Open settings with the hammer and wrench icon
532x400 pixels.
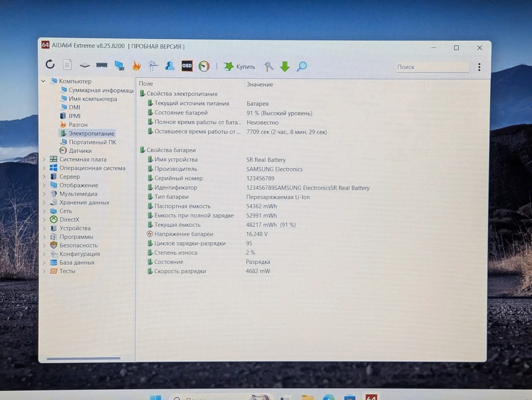[268, 66]
